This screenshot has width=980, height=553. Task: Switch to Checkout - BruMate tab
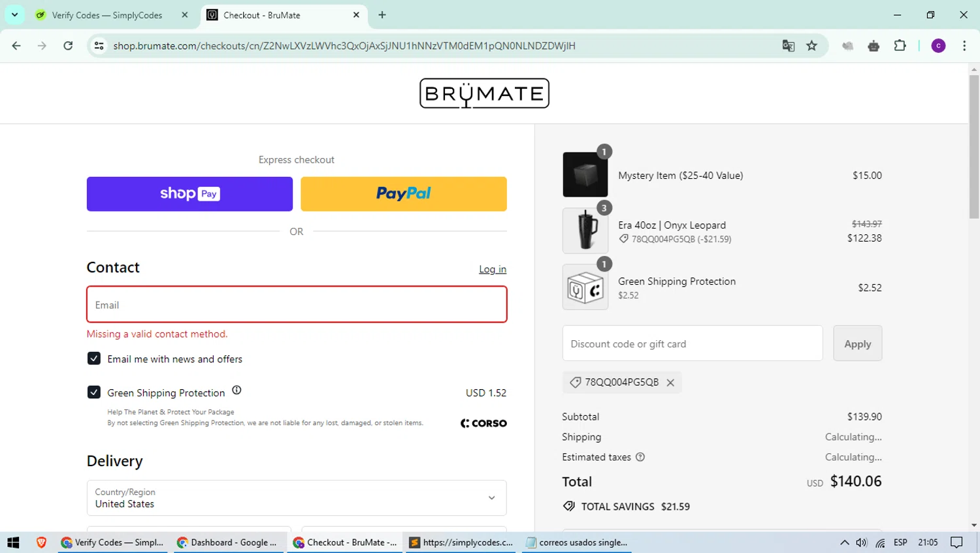[284, 15]
